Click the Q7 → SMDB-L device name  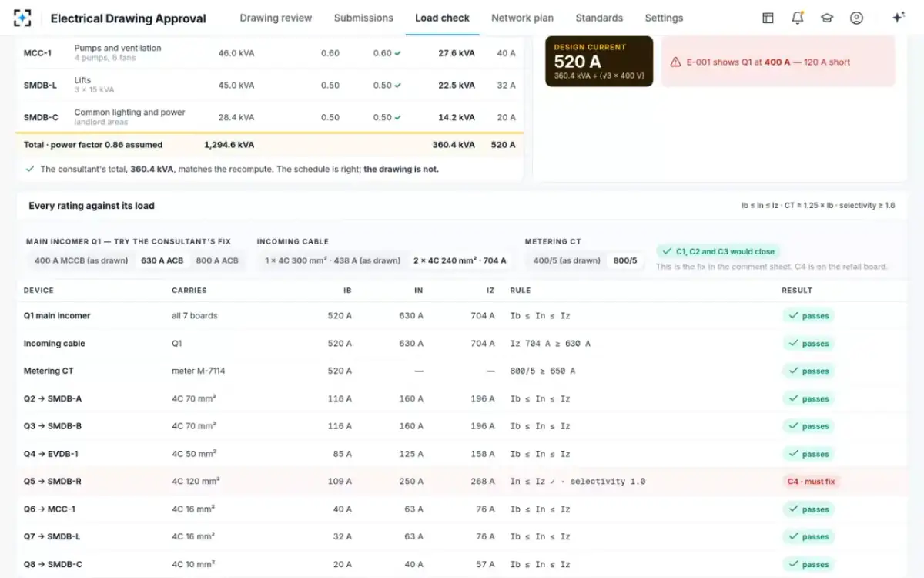[x=52, y=537]
